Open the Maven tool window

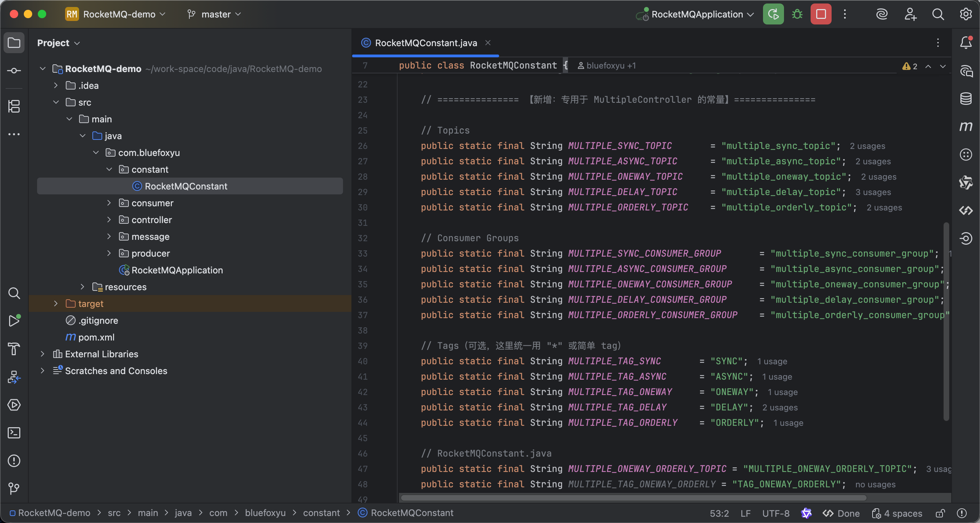[x=966, y=127]
